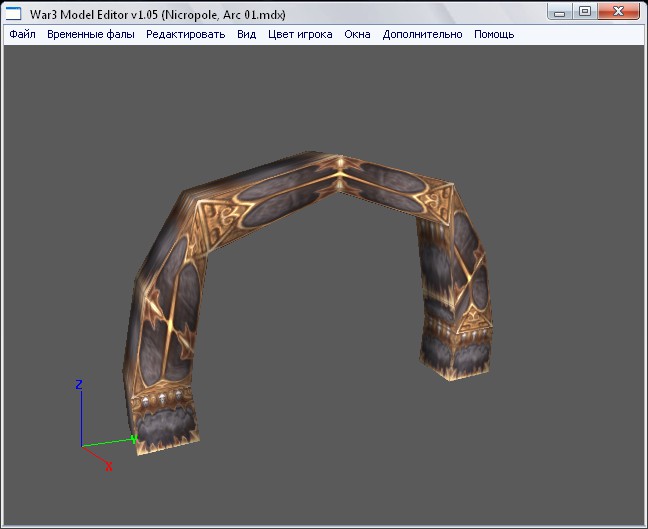This screenshot has height=529, width=648.
Task: Click the red X axis label
Action: tap(109, 467)
